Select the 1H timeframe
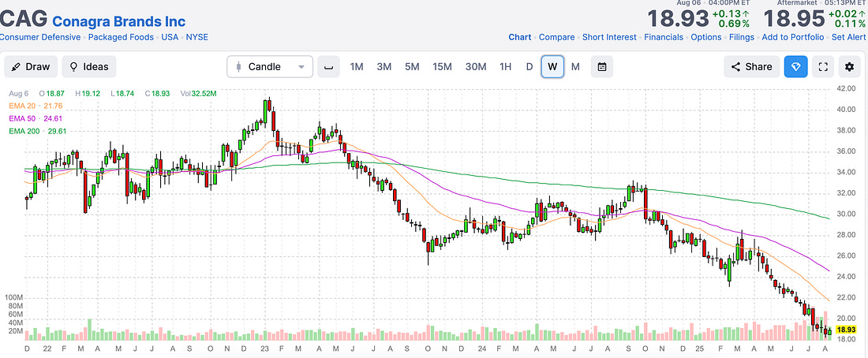This screenshot has width=868, height=358. [505, 67]
